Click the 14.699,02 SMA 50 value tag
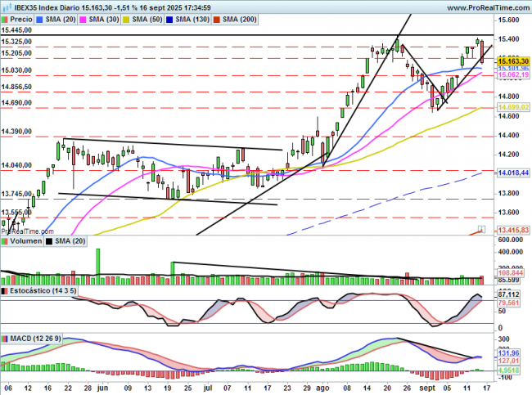The image size is (532, 395). 513,107
